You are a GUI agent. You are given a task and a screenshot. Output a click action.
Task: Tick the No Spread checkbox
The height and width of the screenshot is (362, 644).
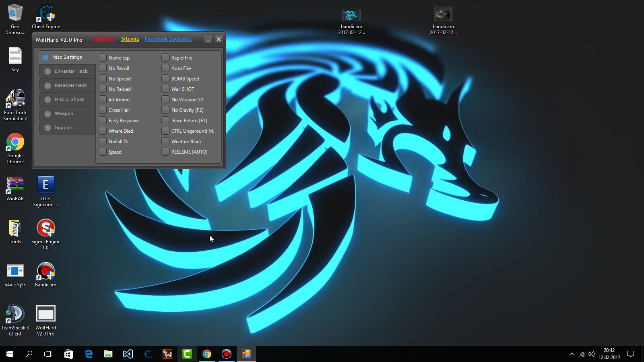103,78
